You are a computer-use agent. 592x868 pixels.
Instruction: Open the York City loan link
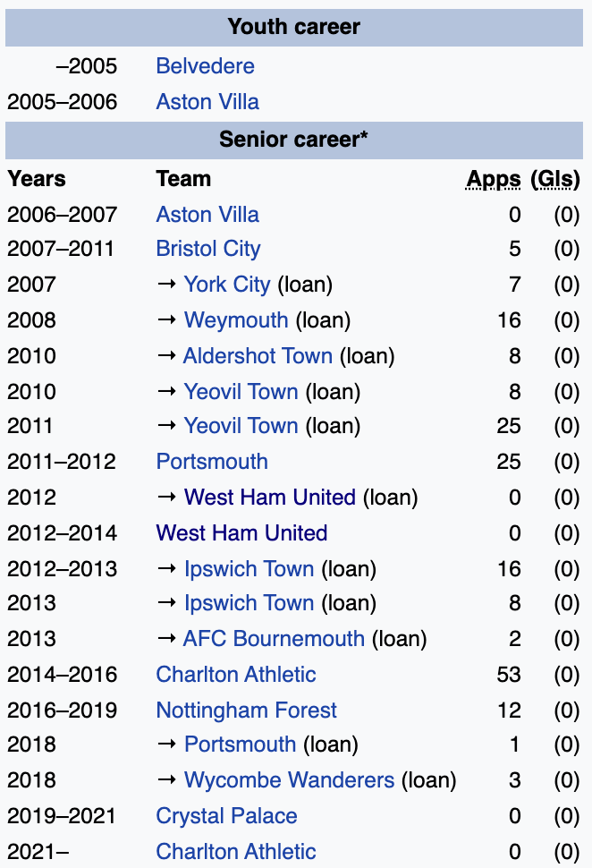(227, 285)
